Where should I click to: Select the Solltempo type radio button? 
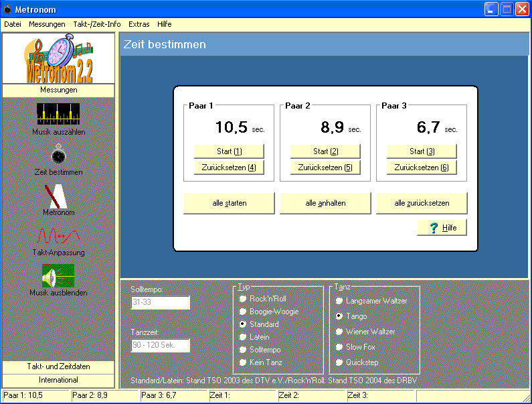pos(243,350)
